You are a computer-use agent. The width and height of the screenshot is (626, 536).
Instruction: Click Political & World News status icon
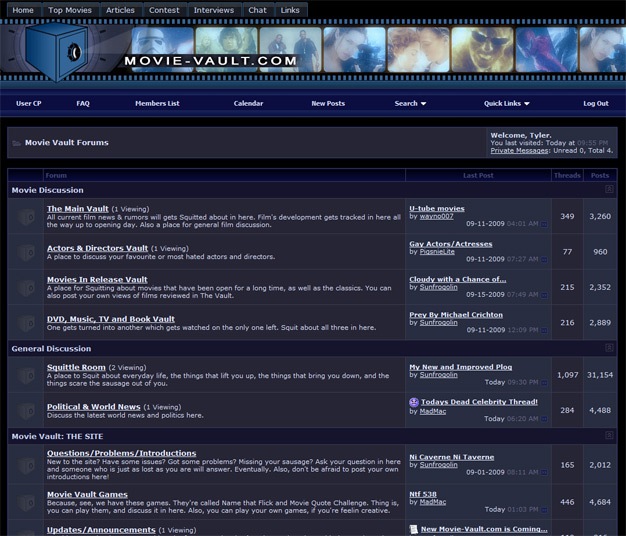26,411
